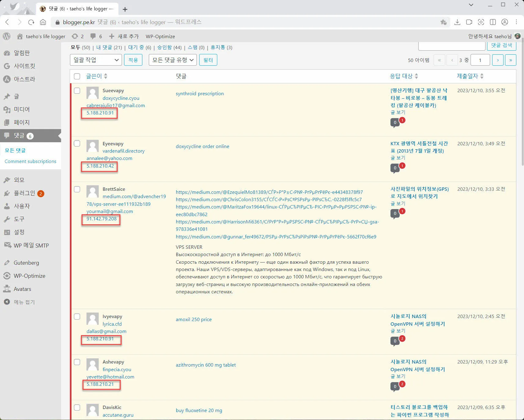Open WP-Optimize in the sidebar menu

(29, 276)
